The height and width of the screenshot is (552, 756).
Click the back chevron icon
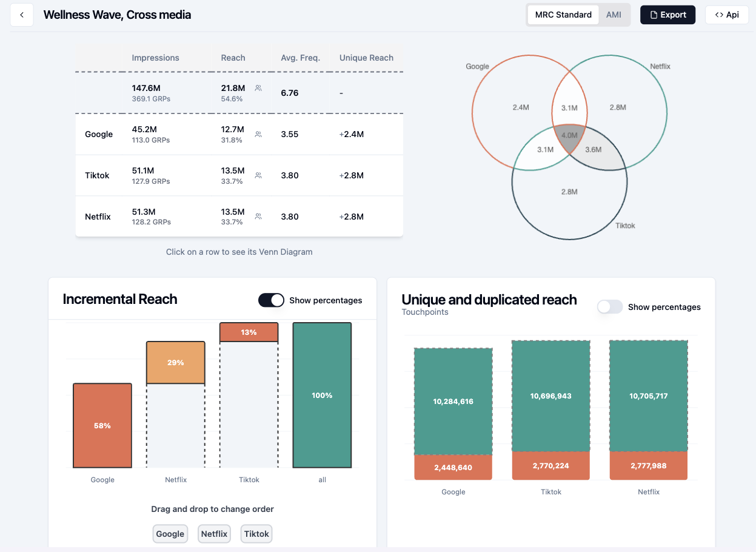(22, 15)
